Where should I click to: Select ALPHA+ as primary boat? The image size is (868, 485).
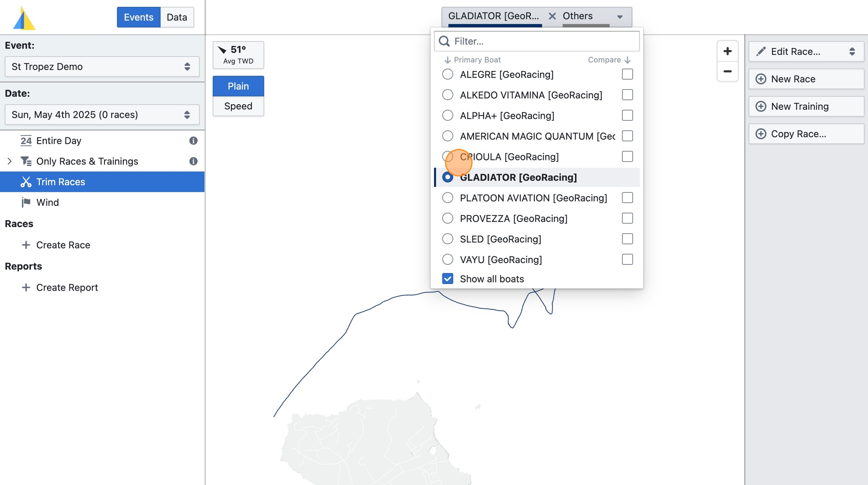(x=448, y=115)
